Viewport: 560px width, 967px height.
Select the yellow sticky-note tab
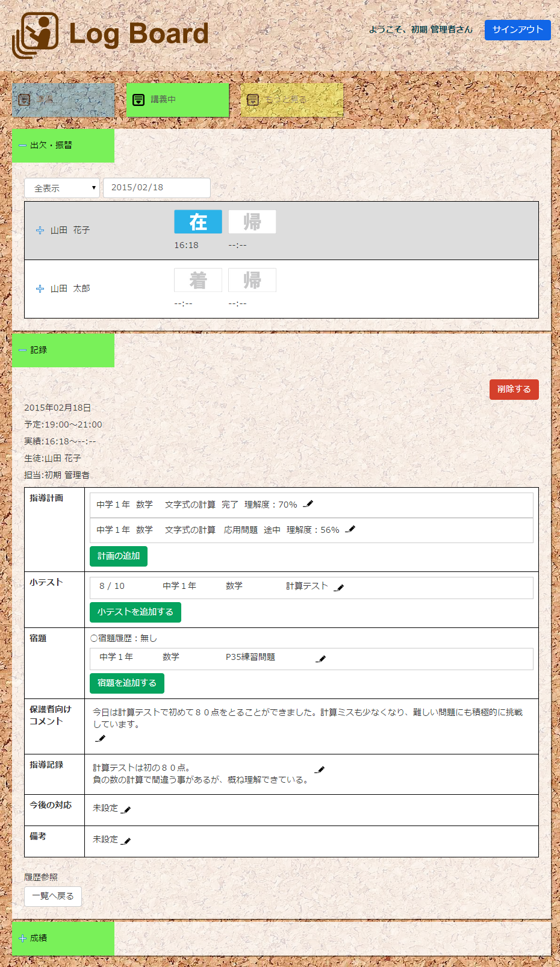coord(292,99)
